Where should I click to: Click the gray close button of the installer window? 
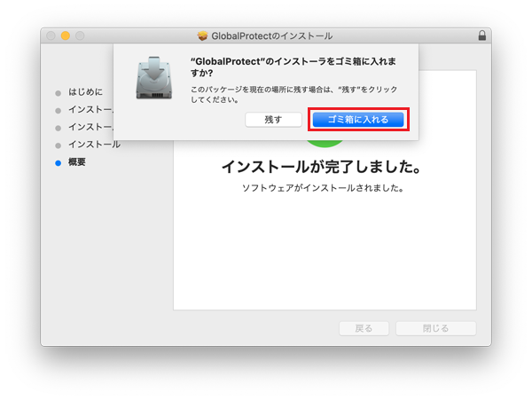point(49,35)
